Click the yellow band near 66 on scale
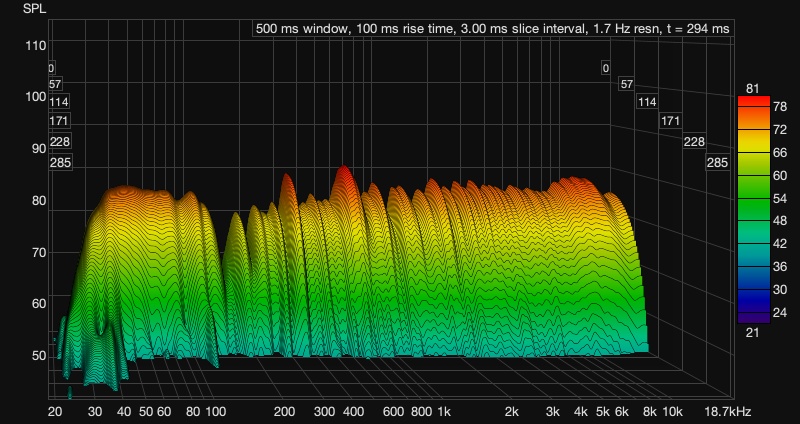 pos(754,152)
